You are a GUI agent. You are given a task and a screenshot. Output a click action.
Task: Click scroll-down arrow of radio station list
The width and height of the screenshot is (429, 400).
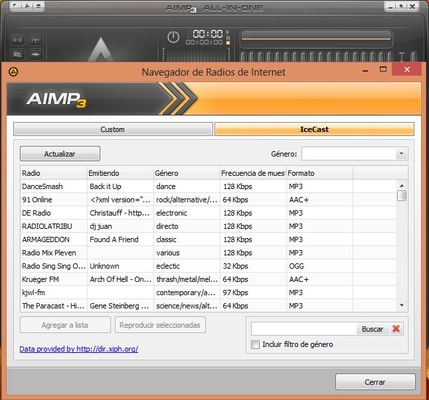402,305
